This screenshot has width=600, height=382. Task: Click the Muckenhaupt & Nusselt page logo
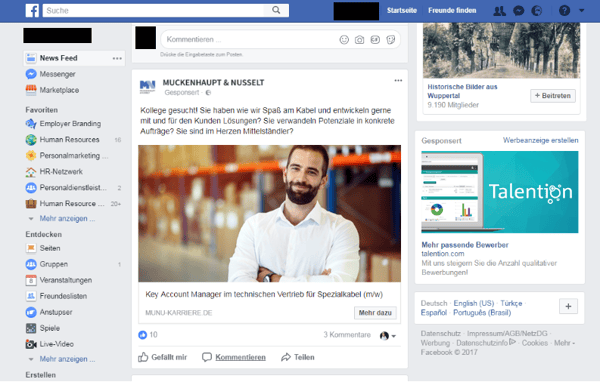pos(147,87)
